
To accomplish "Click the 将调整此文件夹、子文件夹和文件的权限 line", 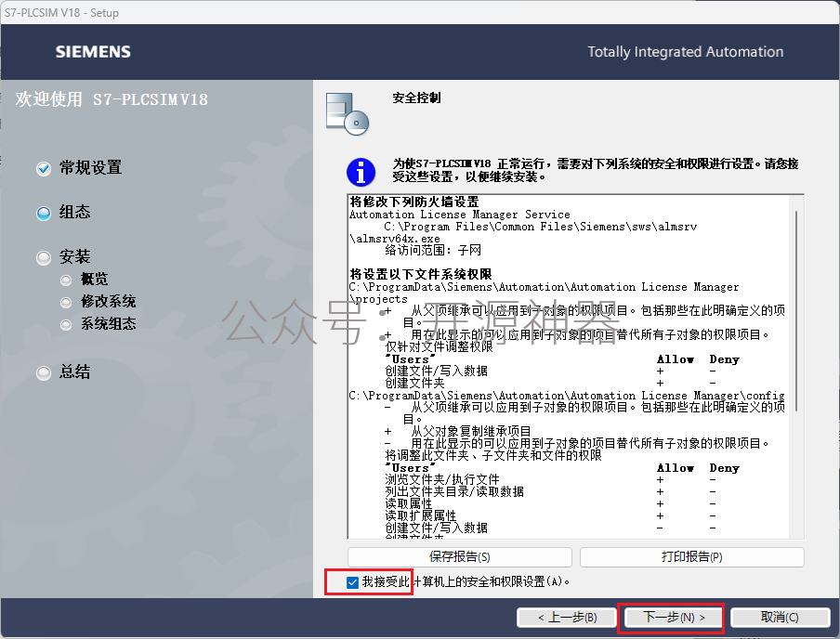I will click(493, 455).
